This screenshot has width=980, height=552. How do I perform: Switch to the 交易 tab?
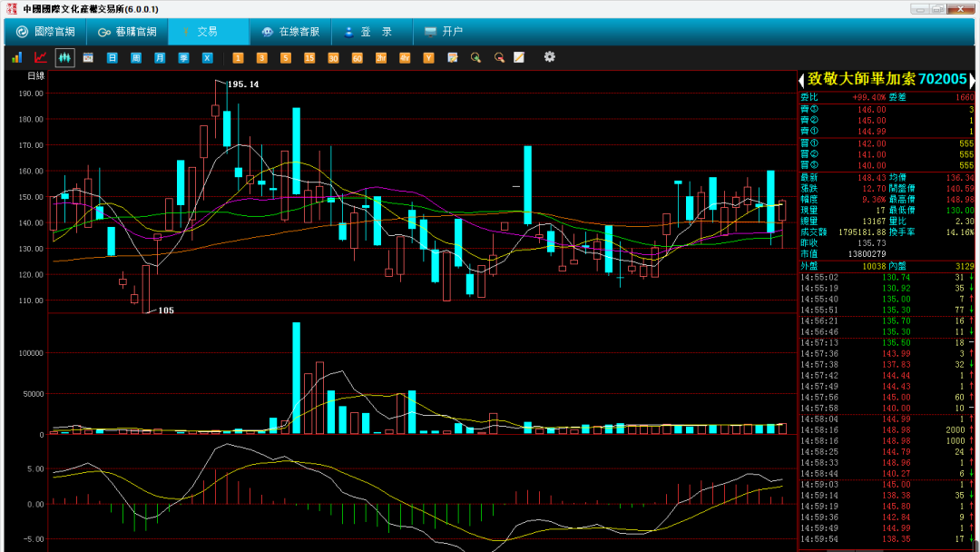pos(208,32)
